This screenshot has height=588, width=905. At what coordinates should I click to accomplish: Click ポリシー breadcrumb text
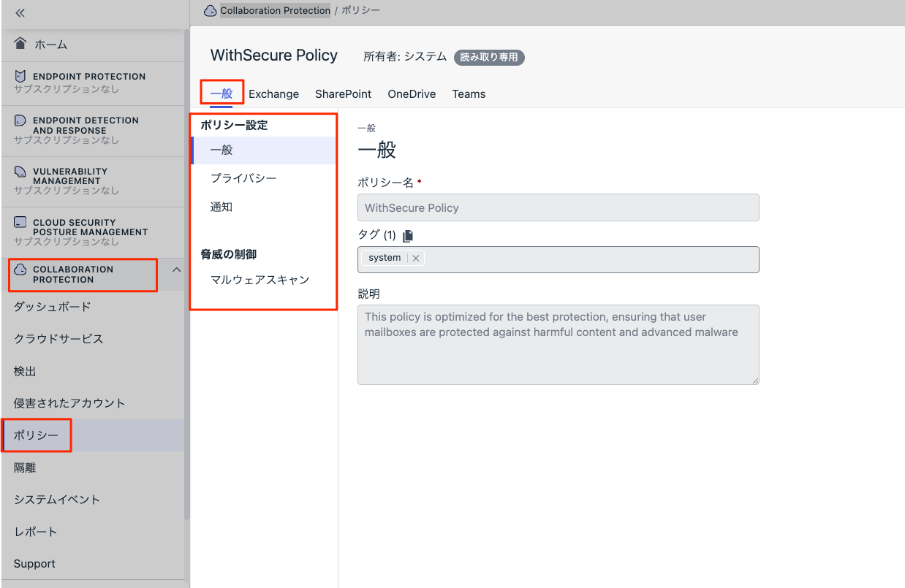[360, 10]
